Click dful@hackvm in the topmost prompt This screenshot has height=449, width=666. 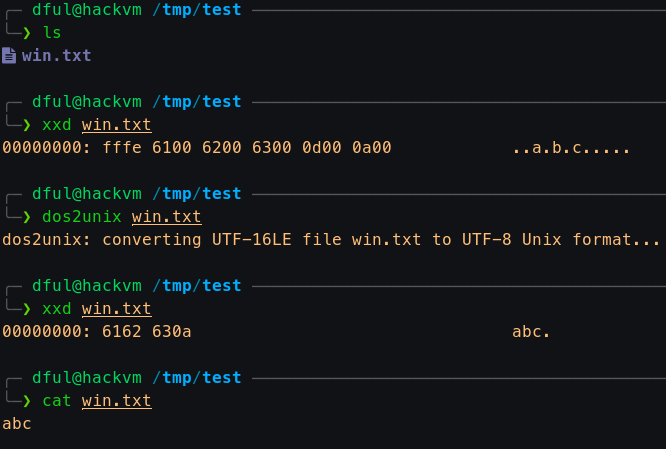pos(87,10)
